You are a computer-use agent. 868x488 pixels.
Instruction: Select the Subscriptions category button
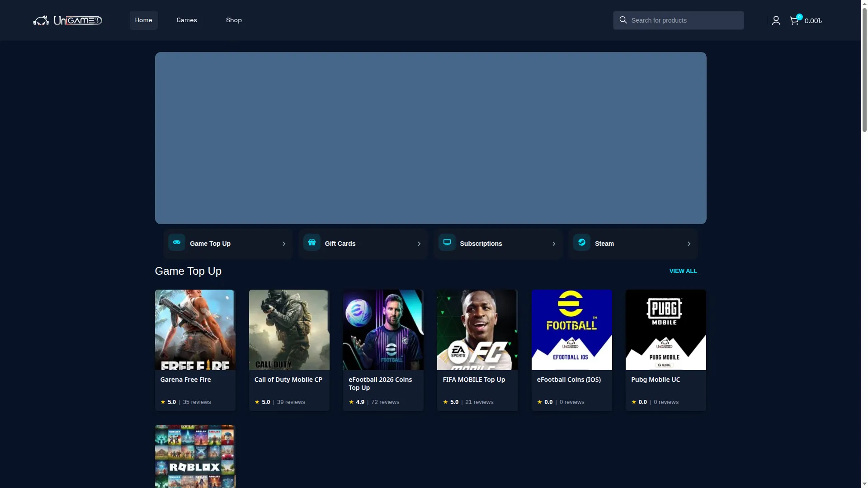498,244
